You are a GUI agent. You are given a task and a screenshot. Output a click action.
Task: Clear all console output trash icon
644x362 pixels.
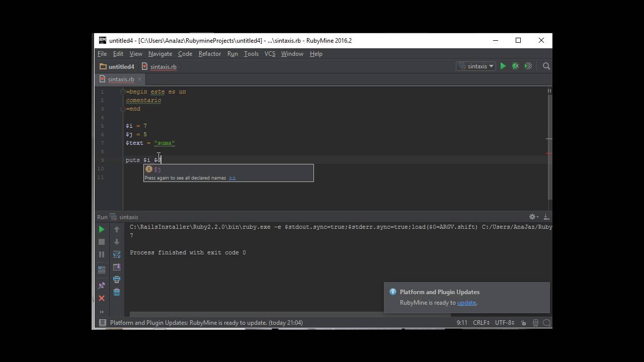(x=117, y=292)
